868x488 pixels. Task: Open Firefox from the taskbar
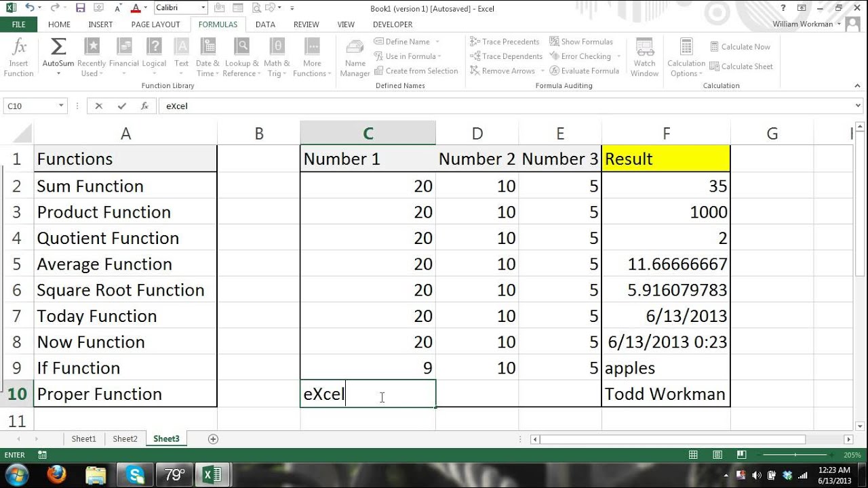(x=56, y=474)
